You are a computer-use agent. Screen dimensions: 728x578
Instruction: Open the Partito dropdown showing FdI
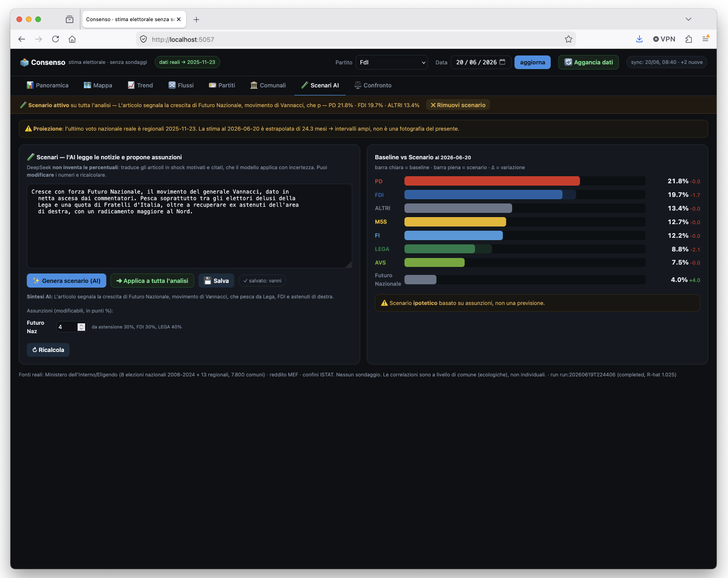pos(392,62)
